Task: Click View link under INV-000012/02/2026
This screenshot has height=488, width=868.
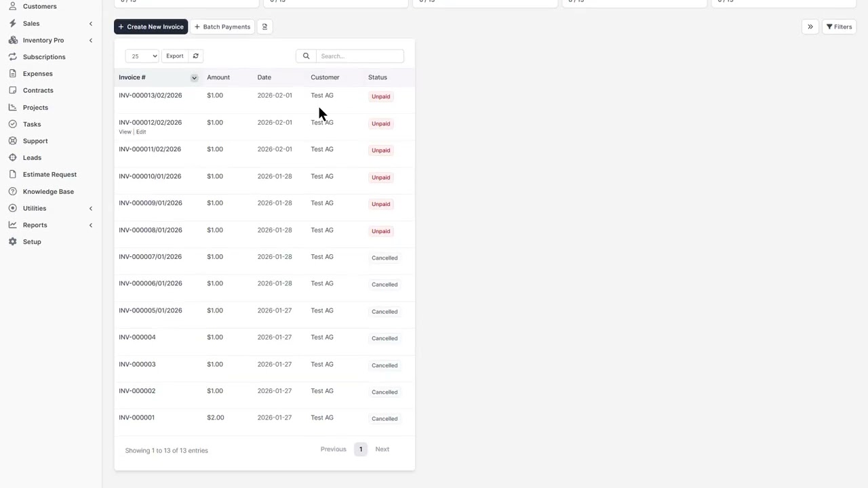Action: pos(125,132)
